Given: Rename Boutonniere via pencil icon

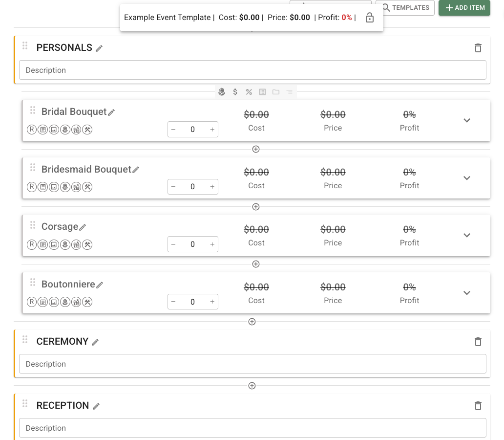Looking at the screenshot, I should 100,285.
